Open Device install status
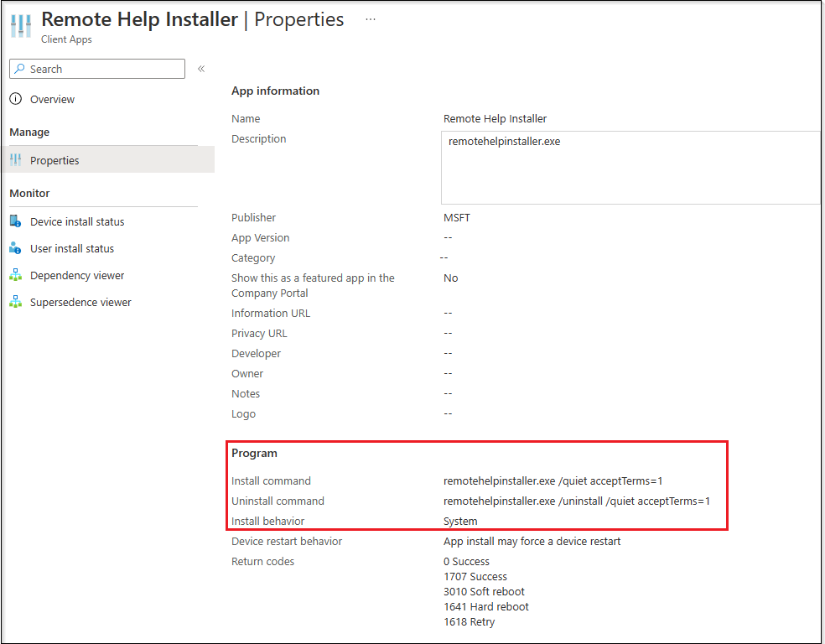Screen dimensions: 825x644 77,222
